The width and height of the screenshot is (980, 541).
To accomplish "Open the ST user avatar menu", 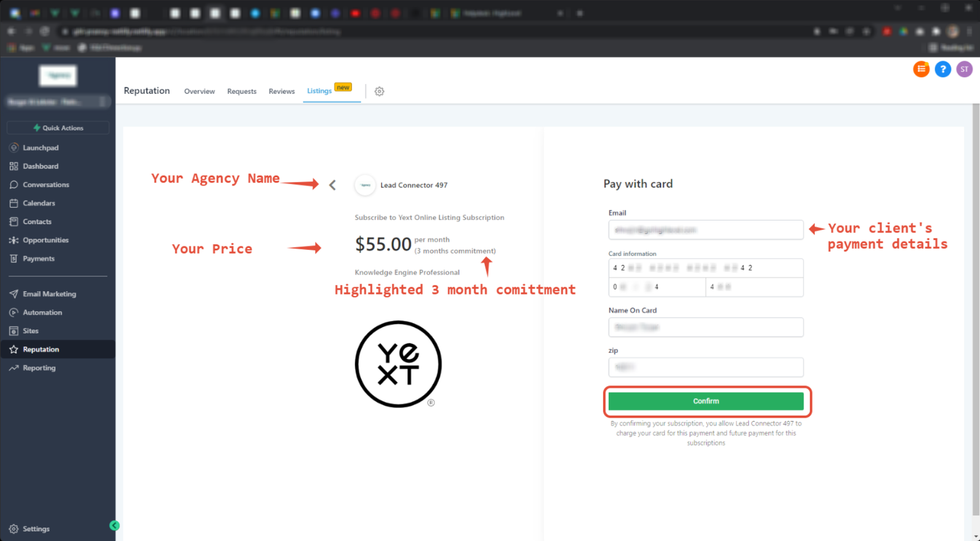I will (x=964, y=69).
